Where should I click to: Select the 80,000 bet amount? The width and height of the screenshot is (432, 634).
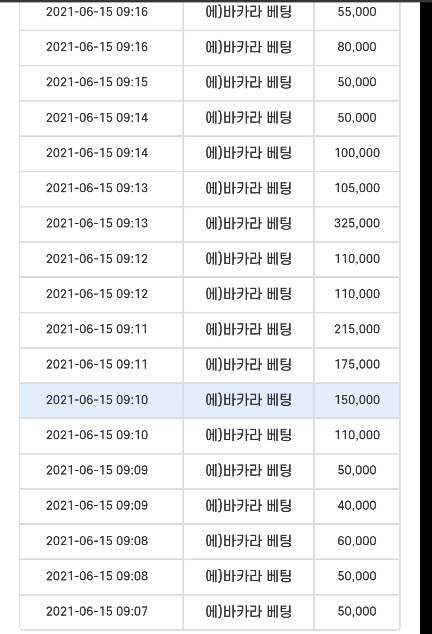[x=357, y=47]
